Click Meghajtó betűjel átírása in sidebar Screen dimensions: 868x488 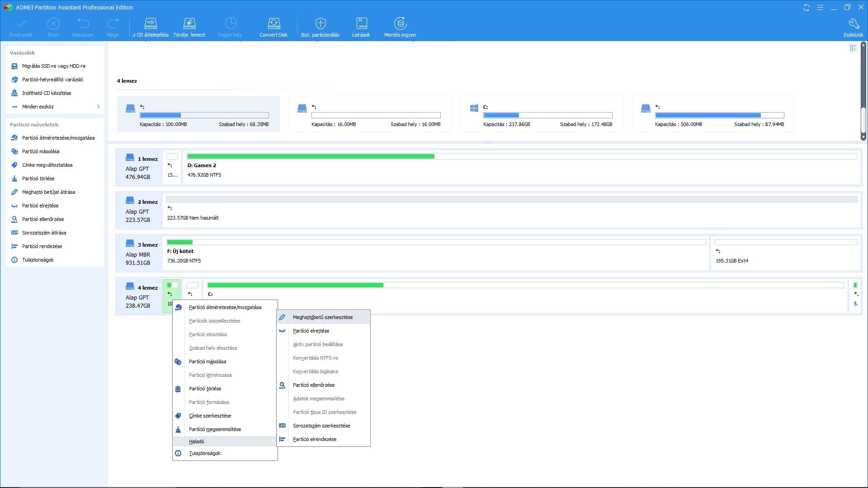[48, 192]
